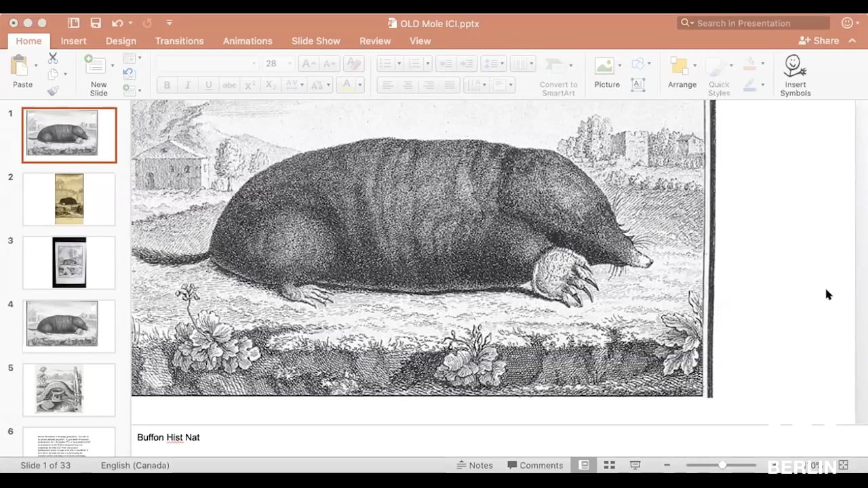Screen dimensions: 868x488
Task: Select slide 2 thumbnail
Action: click(x=69, y=199)
